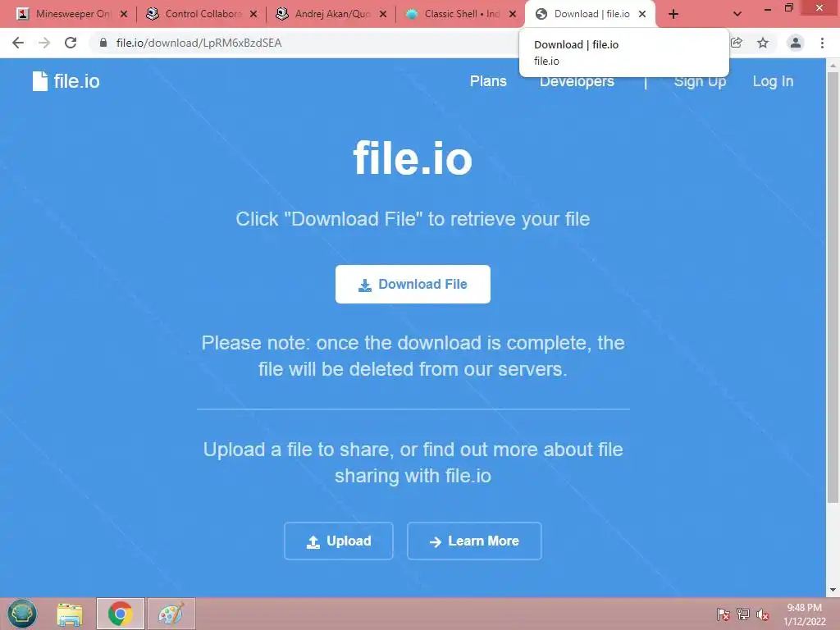Screen dimensions: 840x630
Task: Open the Learn More link
Action: (474, 541)
